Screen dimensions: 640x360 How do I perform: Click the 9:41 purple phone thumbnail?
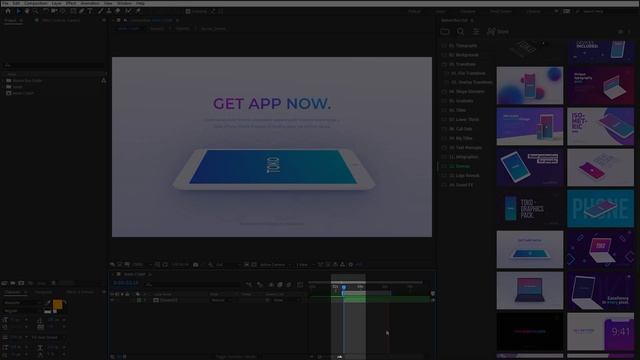[600, 331]
